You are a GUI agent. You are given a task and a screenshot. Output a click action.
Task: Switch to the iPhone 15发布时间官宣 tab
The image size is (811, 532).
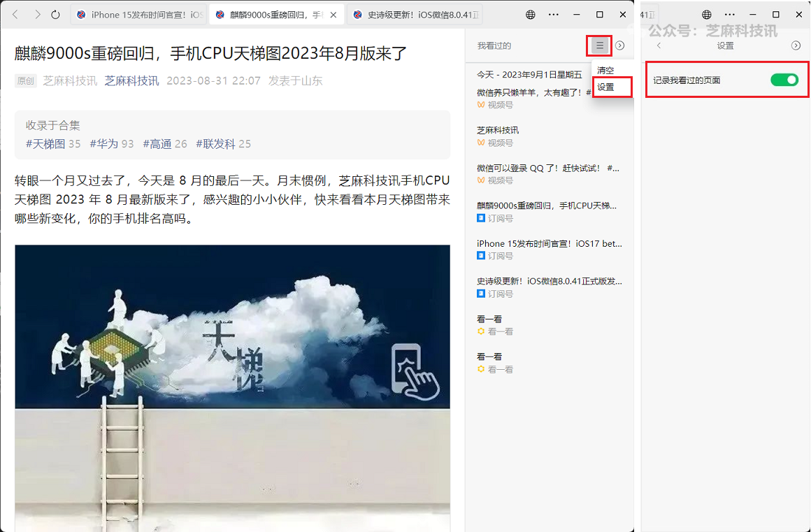pos(138,15)
